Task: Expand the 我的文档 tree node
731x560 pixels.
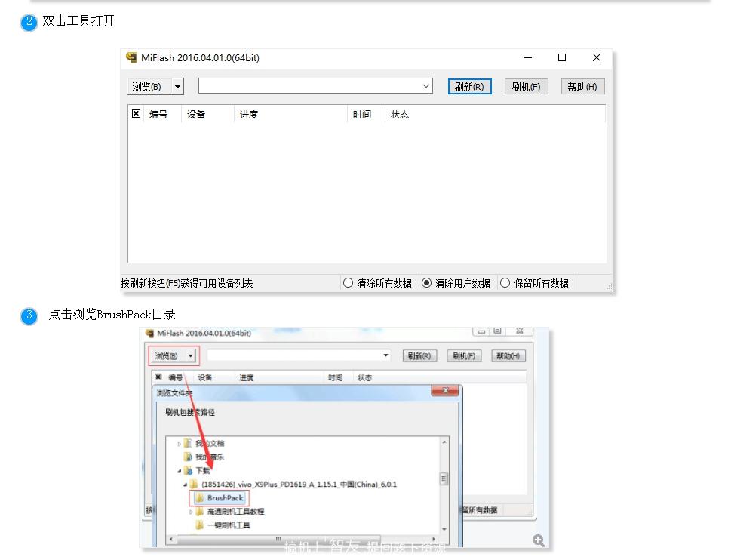Action: coord(180,443)
